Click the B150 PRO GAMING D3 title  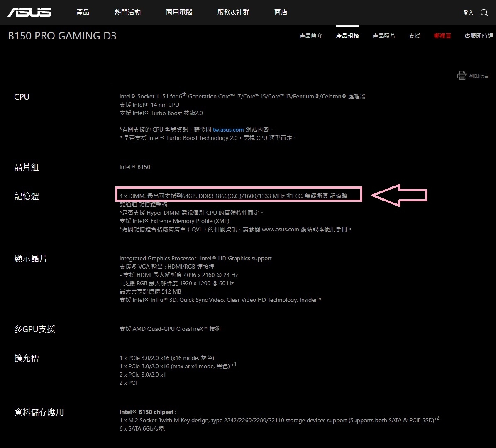click(x=62, y=36)
